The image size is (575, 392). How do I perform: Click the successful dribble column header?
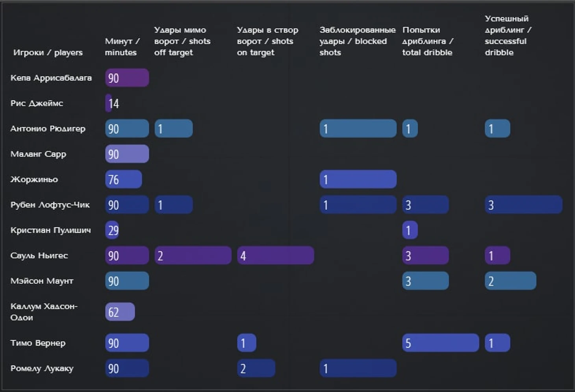coord(508,35)
